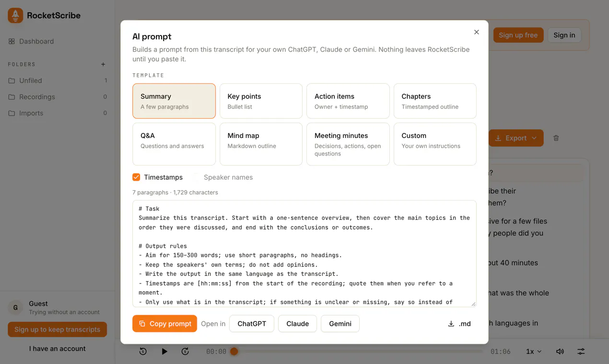
Task: Uncheck the Timestamps checkbox
Action: (x=136, y=177)
